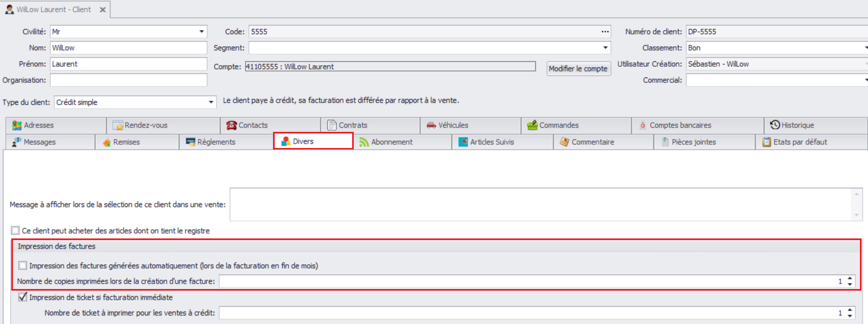Open the Civilité dropdown
The height and width of the screenshot is (324, 868).
(201, 32)
